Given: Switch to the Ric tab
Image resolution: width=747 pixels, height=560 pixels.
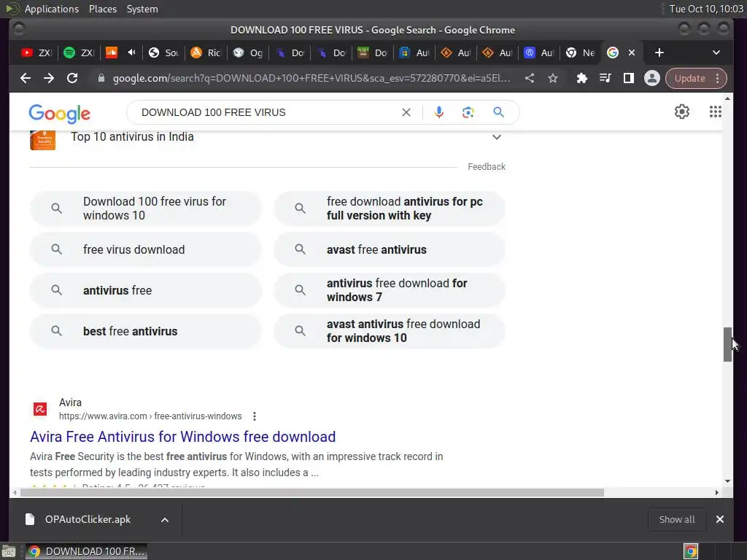Looking at the screenshot, I should coord(206,52).
